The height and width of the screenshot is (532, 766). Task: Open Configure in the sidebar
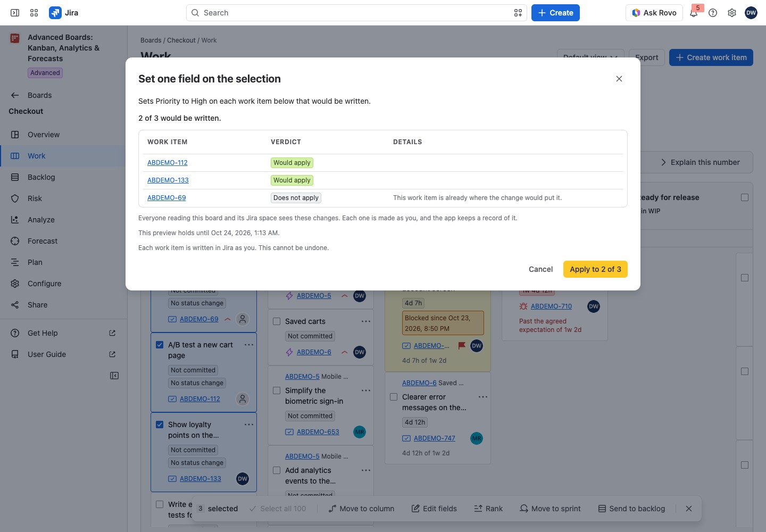63,284
